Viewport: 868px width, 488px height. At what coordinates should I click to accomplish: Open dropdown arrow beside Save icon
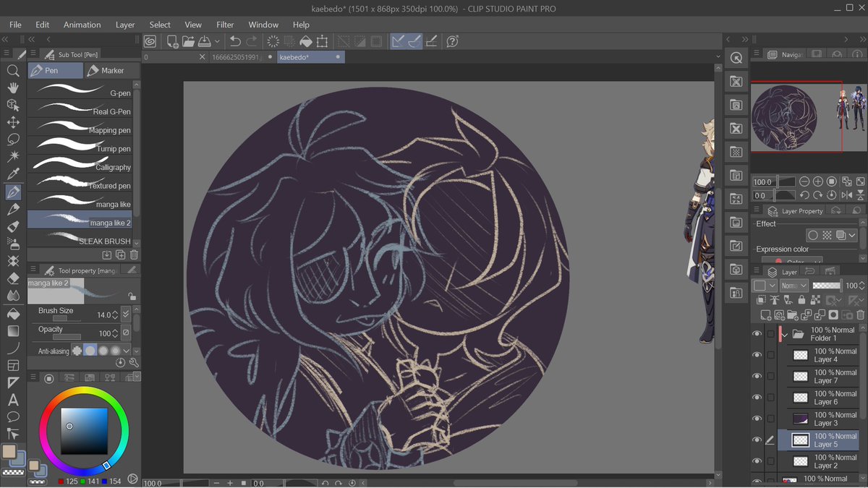click(217, 41)
